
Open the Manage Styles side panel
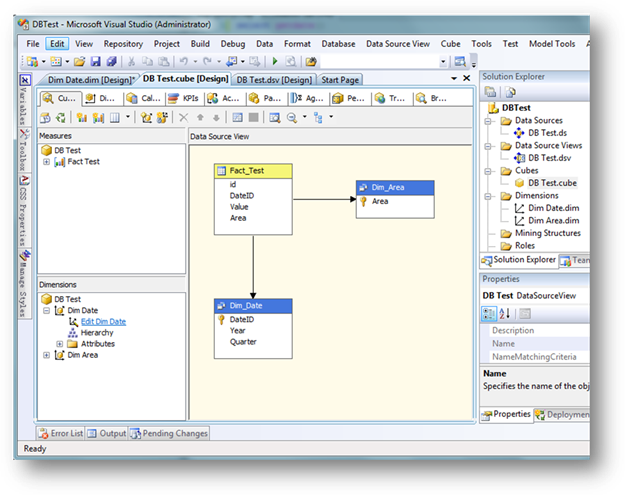pos(24,283)
